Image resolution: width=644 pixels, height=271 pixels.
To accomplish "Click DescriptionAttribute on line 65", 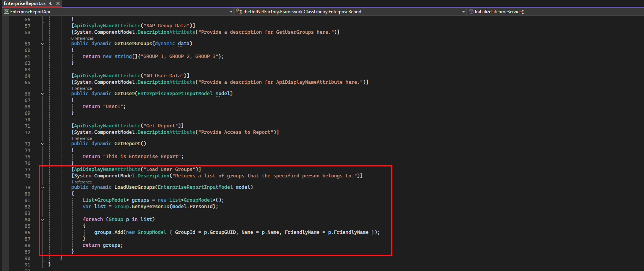I will (x=166, y=82).
